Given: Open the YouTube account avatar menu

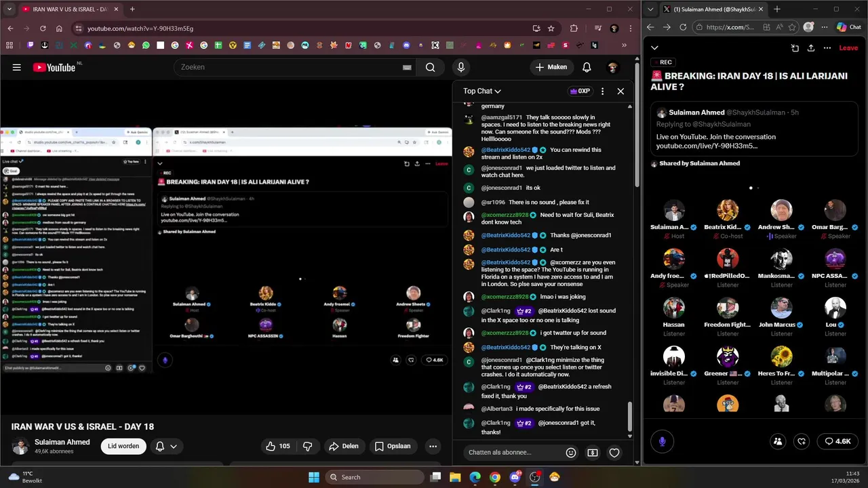Looking at the screenshot, I should [613, 67].
